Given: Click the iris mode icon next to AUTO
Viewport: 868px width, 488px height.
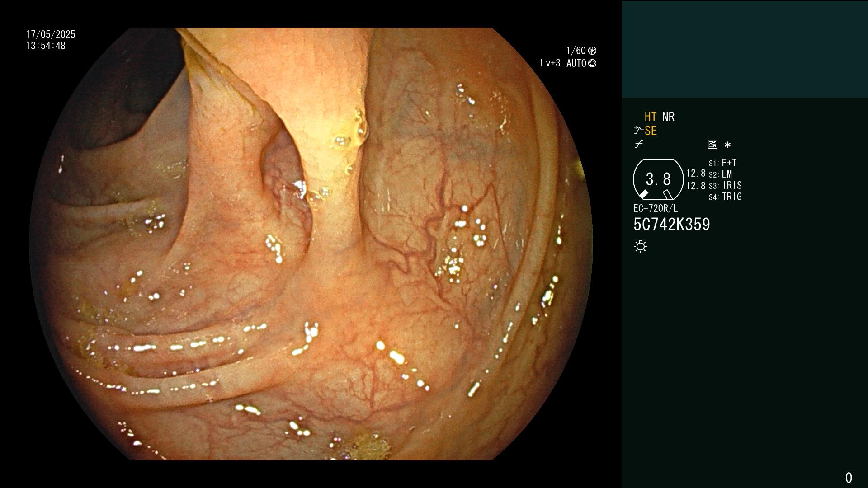Looking at the screenshot, I should click(x=592, y=64).
